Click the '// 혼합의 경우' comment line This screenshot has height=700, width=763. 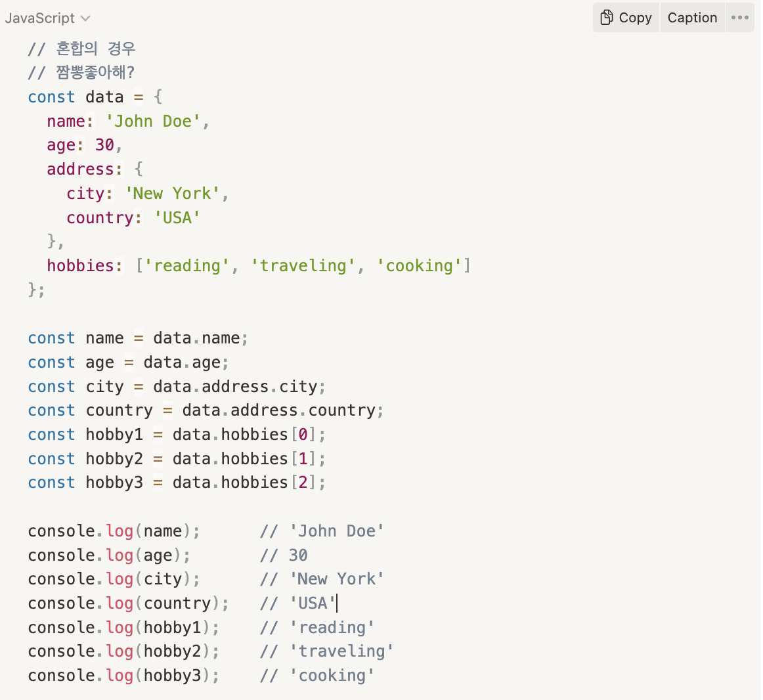81,49
